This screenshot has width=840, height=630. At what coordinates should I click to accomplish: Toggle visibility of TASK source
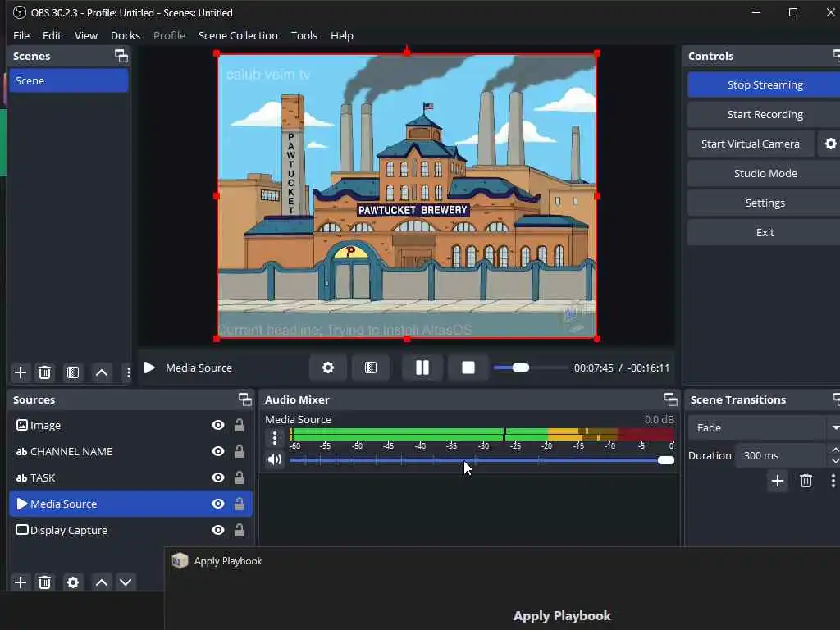(x=218, y=478)
